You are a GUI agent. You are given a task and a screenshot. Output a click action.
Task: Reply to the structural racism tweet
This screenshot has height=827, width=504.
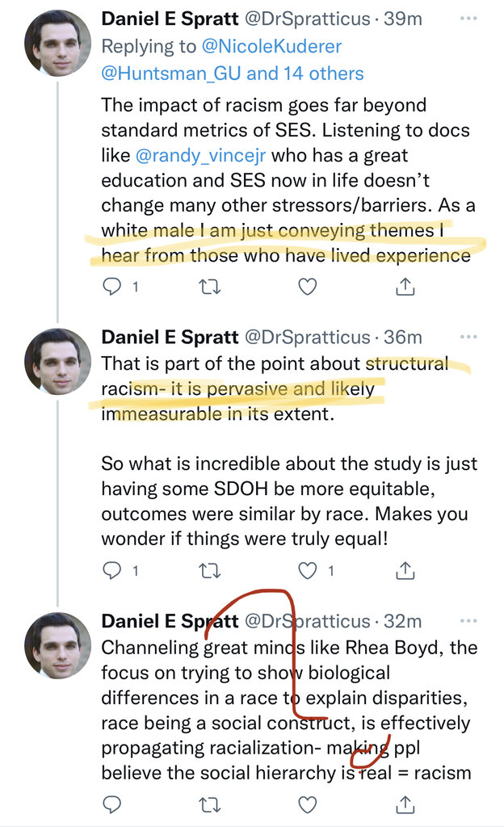(113, 570)
